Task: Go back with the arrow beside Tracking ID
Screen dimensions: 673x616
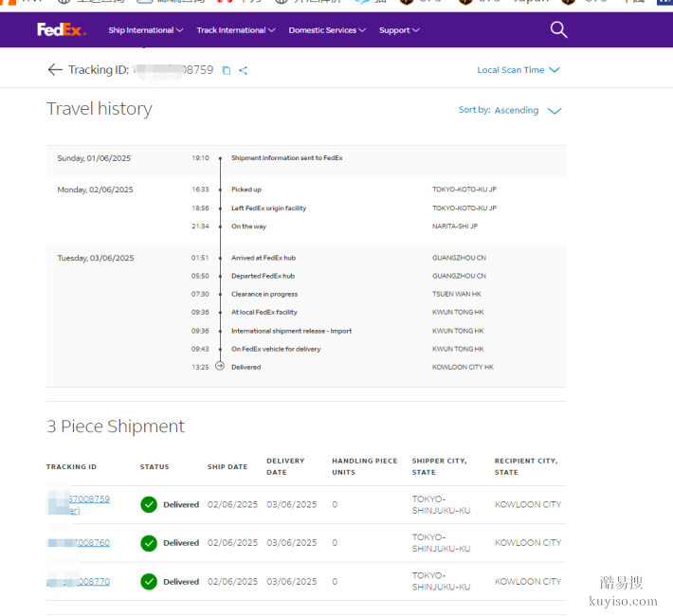Action: click(x=55, y=69)
